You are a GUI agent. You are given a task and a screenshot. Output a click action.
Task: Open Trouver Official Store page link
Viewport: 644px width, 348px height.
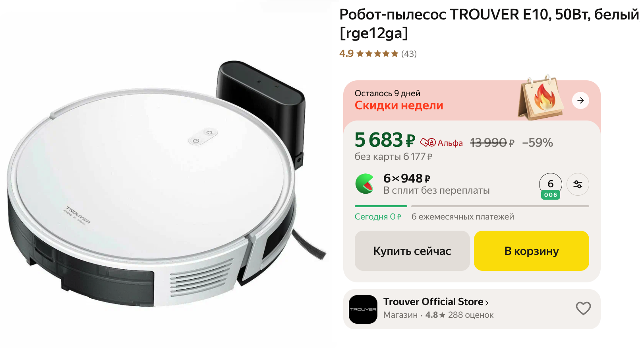433,302
